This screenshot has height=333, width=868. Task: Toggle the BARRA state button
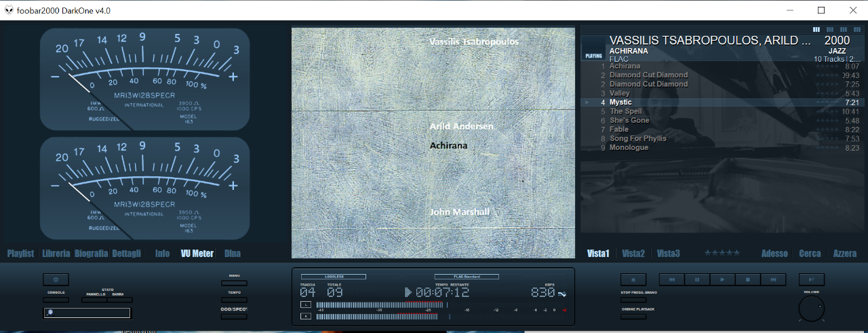tap(120, 300)
